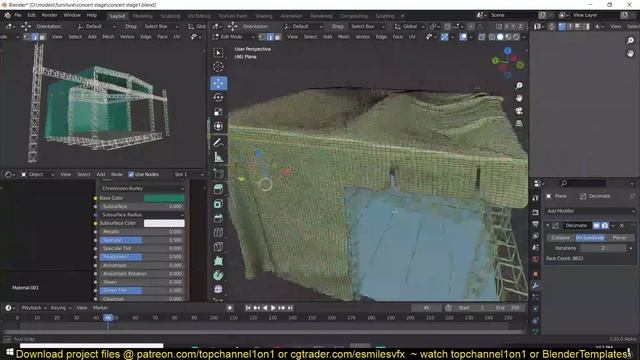Image resolution: width=640 pixels, height=360 pixels.
Task: Click the viewport pan hand icon
Action: pyautogui.click(x=519, y=98)
